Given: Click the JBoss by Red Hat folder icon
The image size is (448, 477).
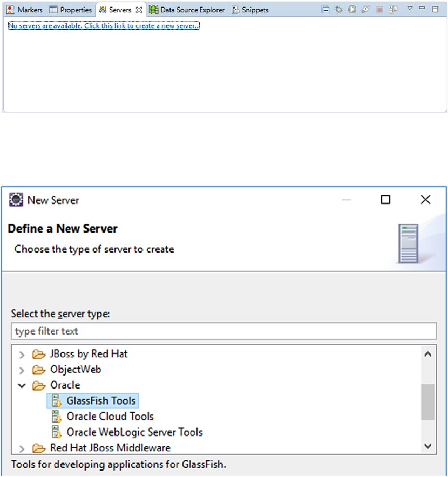Looking at the screenshot, I should click(x=39, y=354).
